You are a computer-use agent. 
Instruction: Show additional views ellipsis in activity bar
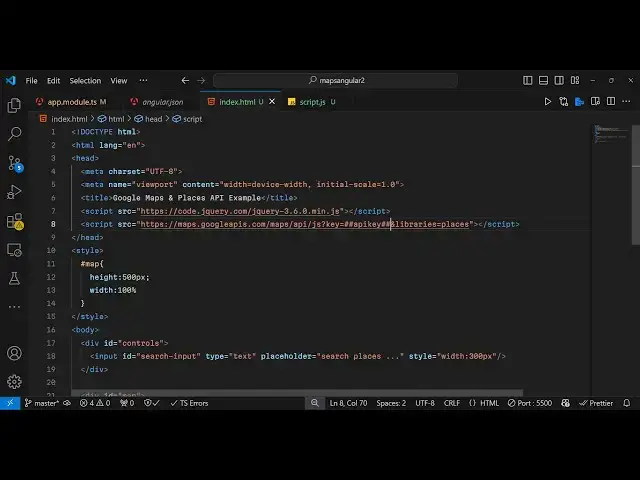14,307
